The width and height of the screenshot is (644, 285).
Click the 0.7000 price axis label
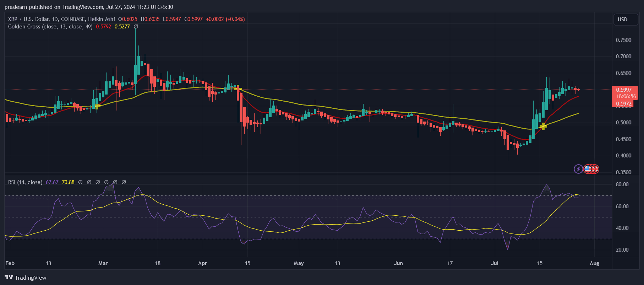click(x=623, y=57)
